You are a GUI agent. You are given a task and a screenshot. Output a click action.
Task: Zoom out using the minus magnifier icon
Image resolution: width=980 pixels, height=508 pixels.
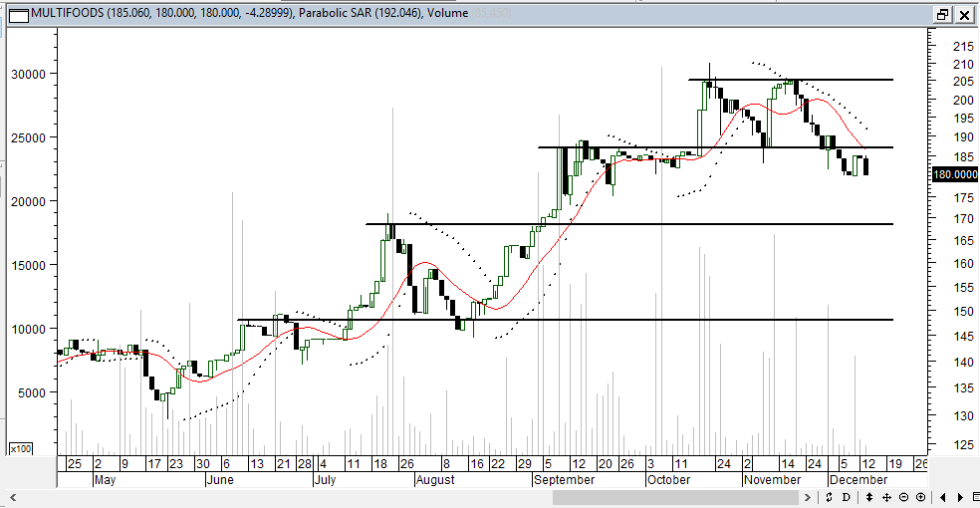coord(903,497)
